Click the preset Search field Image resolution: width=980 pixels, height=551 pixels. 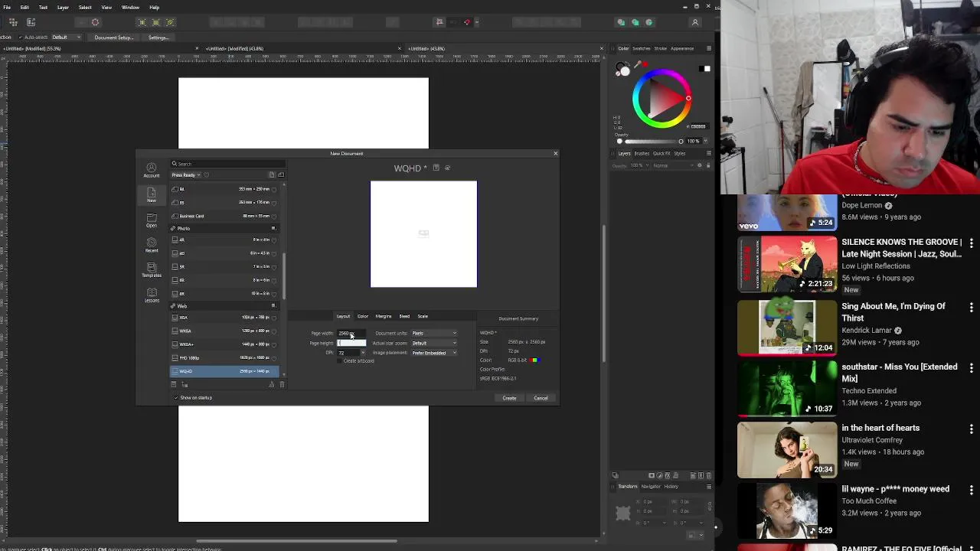tap(228, 164)
